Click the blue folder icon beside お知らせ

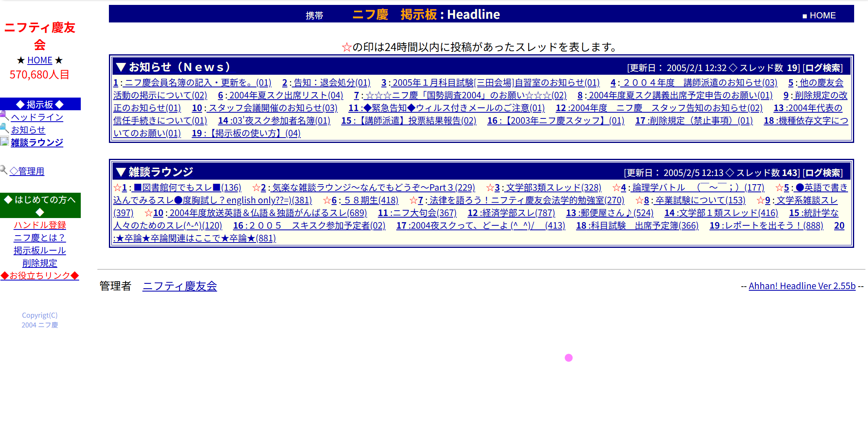point(4,127)
